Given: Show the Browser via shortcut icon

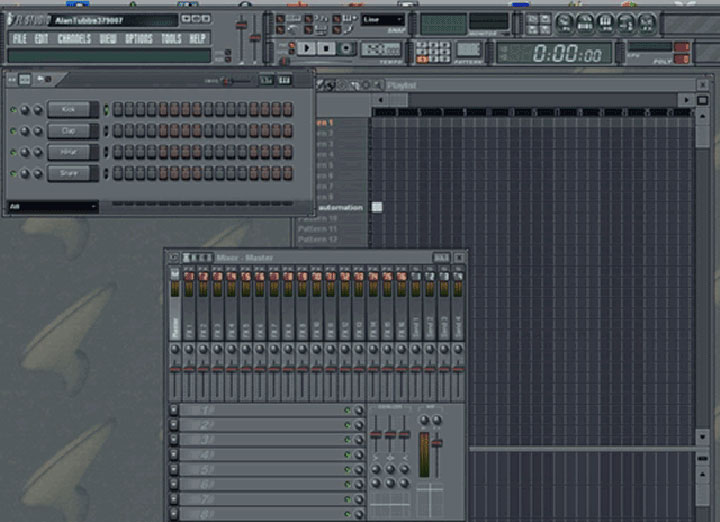Looking at the screenshot, I should [x=625, y=22].
